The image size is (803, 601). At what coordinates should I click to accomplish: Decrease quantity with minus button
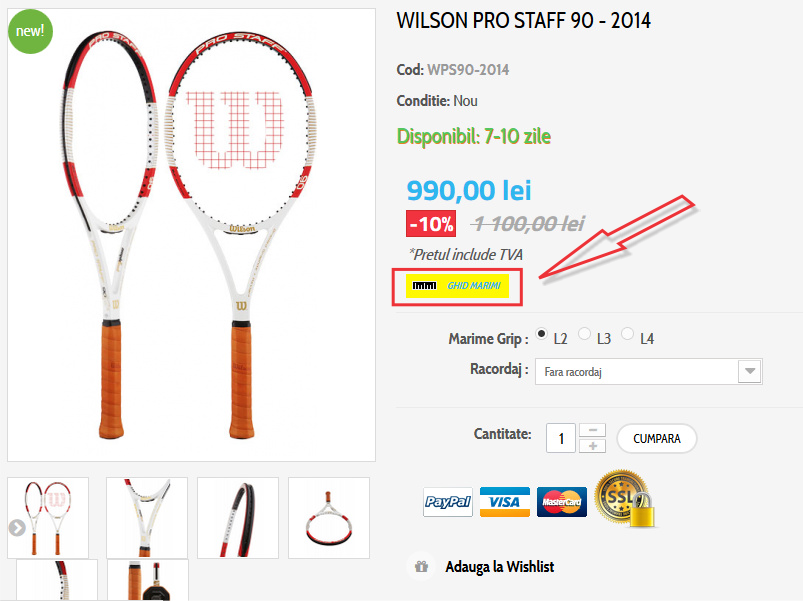pos(593,430)
